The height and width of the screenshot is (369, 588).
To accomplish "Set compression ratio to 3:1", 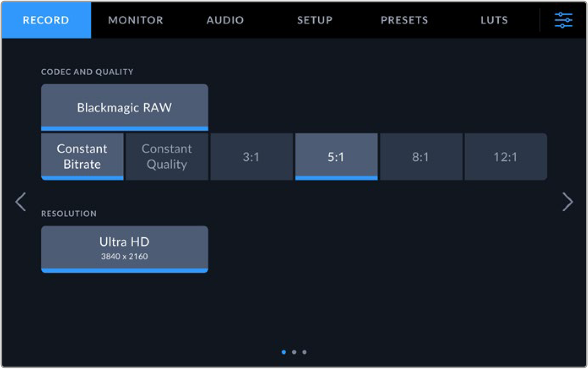I will (x=252, y=157).
